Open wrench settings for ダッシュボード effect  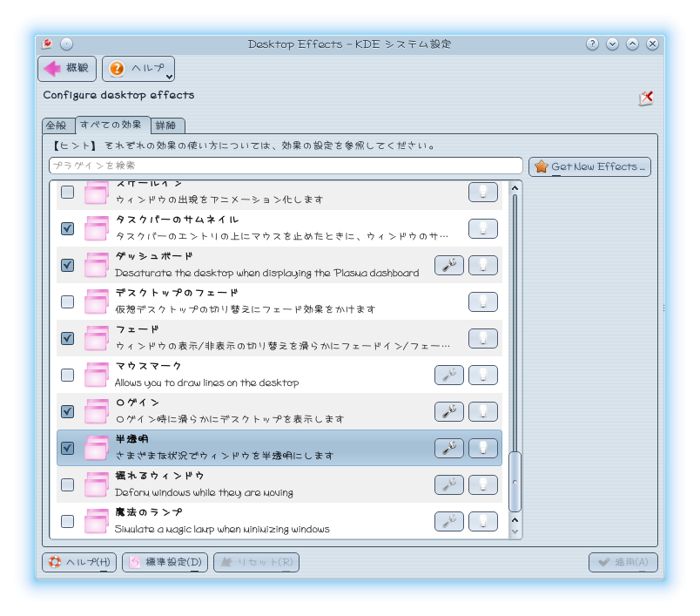pyautogui.click(x=448, y=266)
